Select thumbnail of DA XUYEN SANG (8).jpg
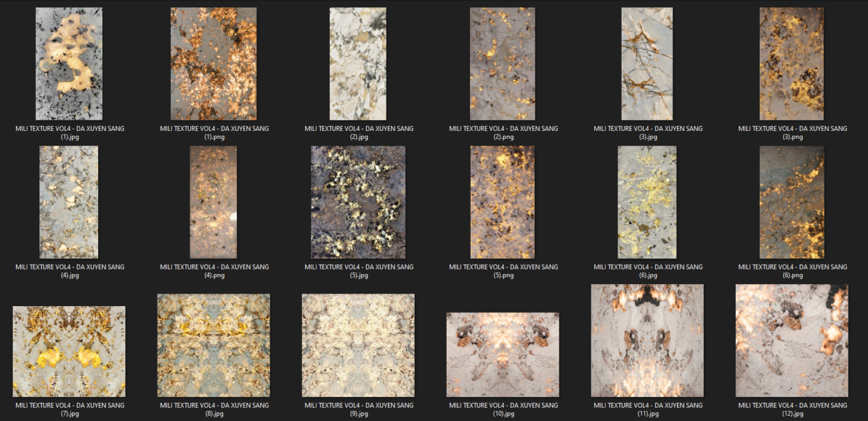This screenshot has width=868, height=421. point(214,345)
